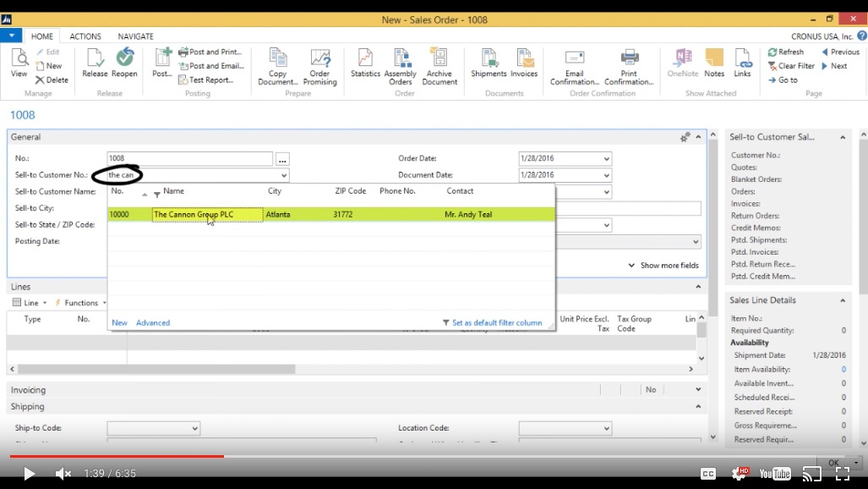The width and height of the screenshot is (868, 489).
Task: Click Edit in the ribbon
Action: point(48,52)
